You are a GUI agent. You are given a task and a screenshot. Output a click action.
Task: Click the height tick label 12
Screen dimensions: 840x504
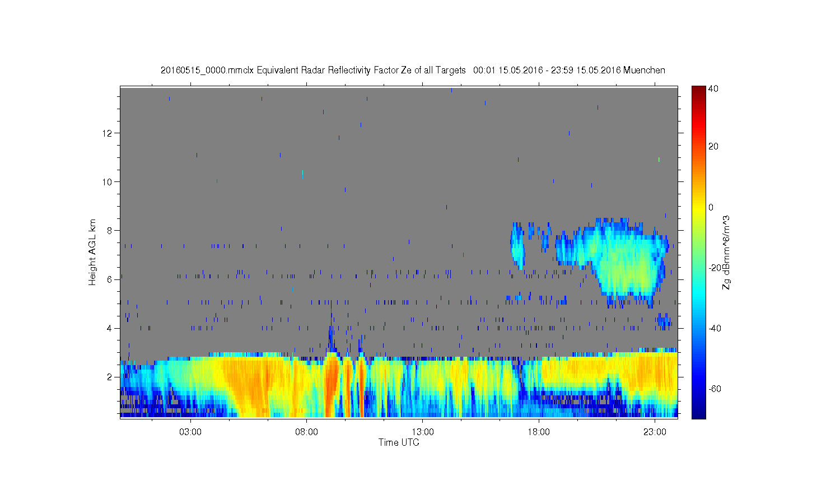(108, 133)
